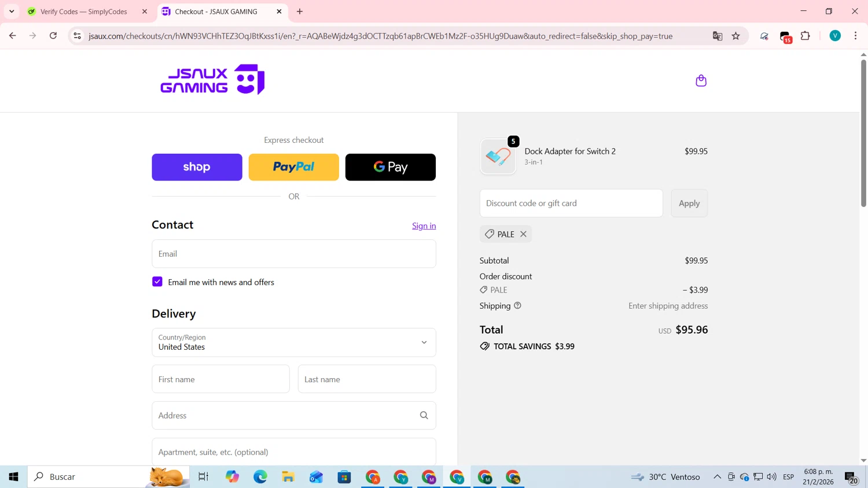868x488 pixels.
Task: Open Copilot from the taskbar
Action: click(232, 477)
